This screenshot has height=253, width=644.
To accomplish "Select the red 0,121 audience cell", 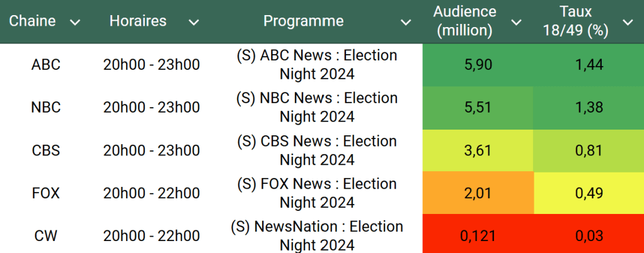I will click(x=478, y=236).
